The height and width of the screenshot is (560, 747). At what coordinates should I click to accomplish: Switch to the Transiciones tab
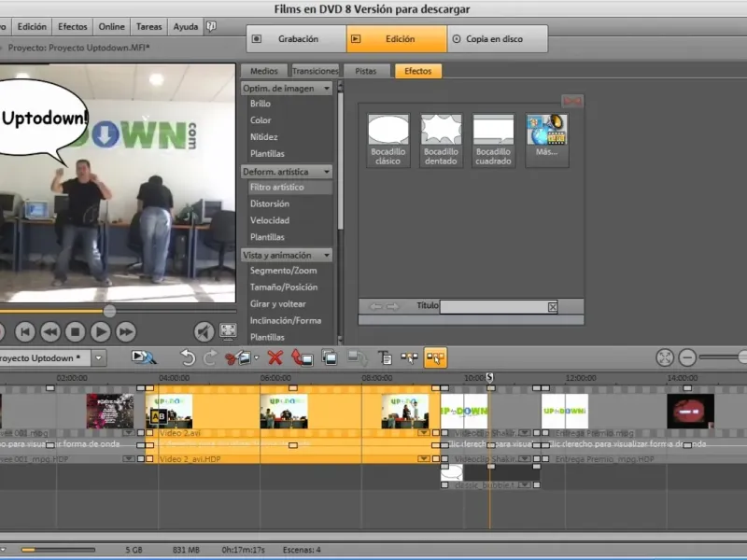(x=315, y=71)
